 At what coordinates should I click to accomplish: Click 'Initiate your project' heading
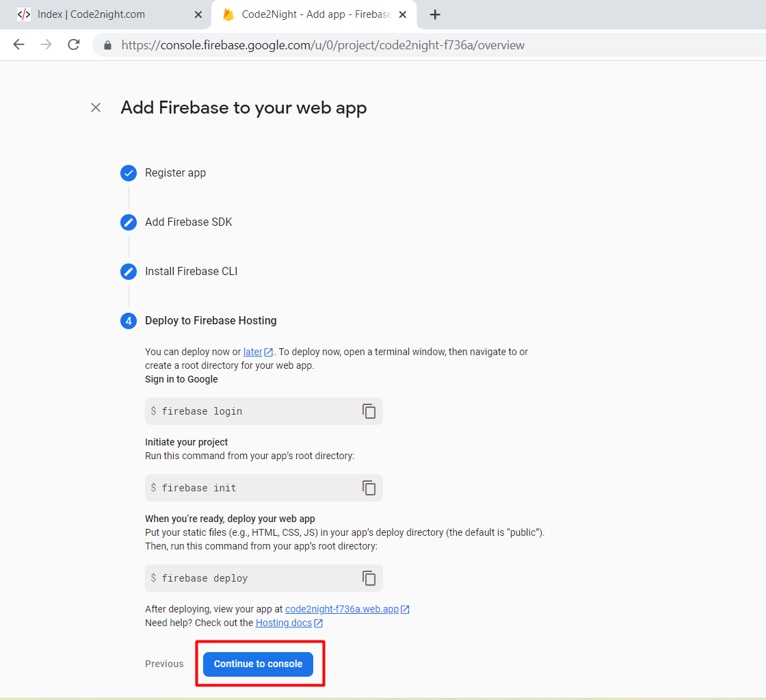pos(186,442)
